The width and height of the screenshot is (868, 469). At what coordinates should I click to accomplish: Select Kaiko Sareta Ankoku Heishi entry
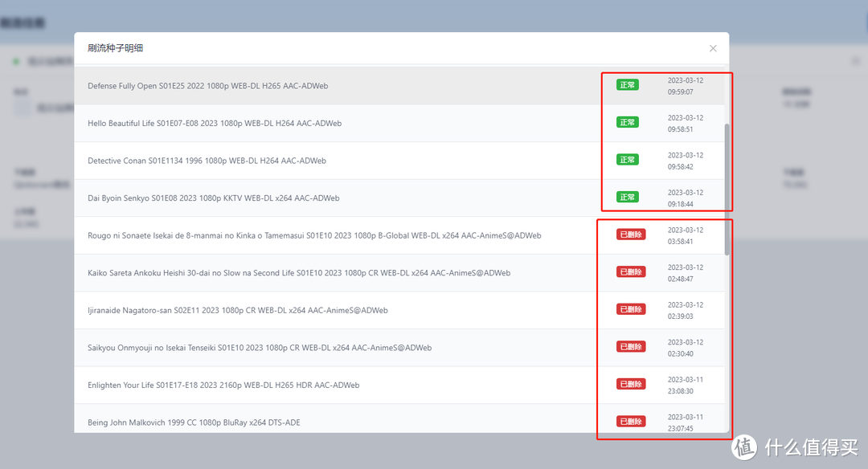click(299, 273)
